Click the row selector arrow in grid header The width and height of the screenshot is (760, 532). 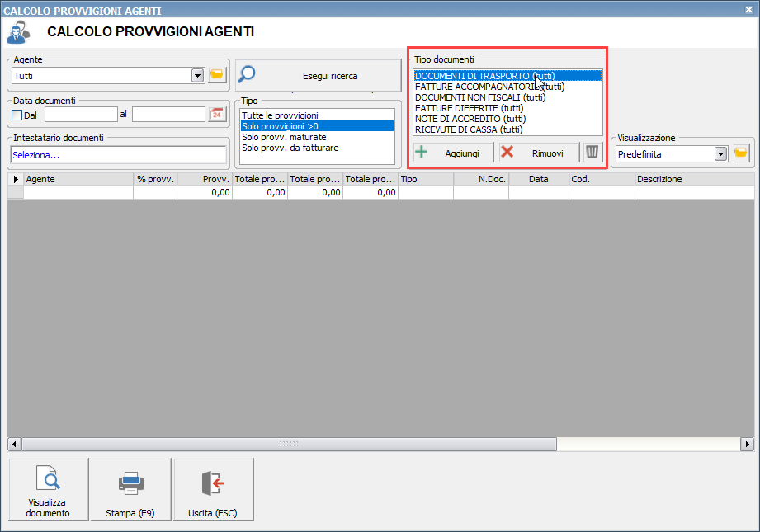[x=16, y=179]
